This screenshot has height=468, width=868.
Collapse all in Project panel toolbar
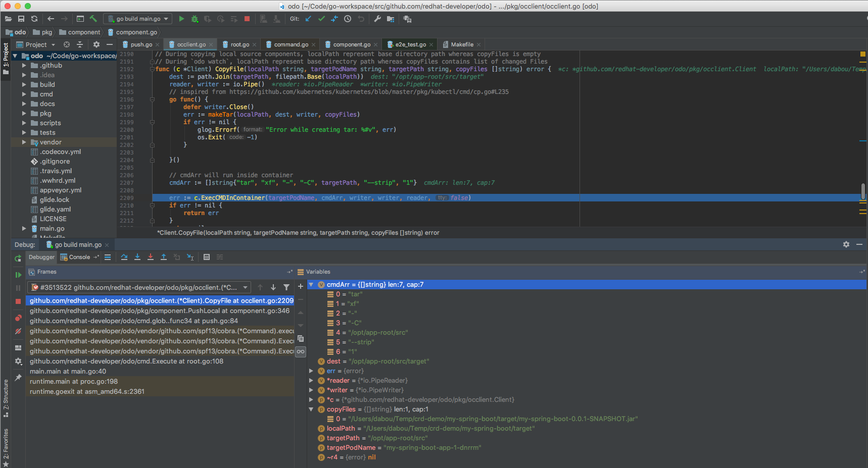(79, 44)
